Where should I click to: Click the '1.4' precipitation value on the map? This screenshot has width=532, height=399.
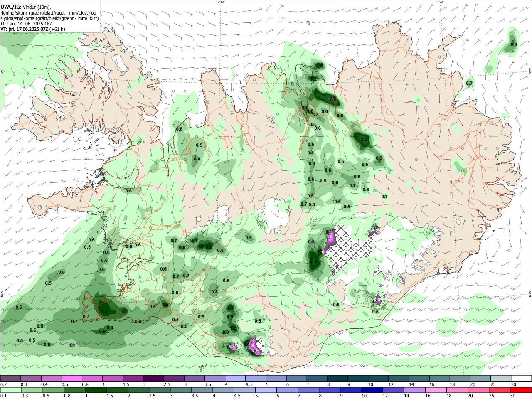click(319, 65)
